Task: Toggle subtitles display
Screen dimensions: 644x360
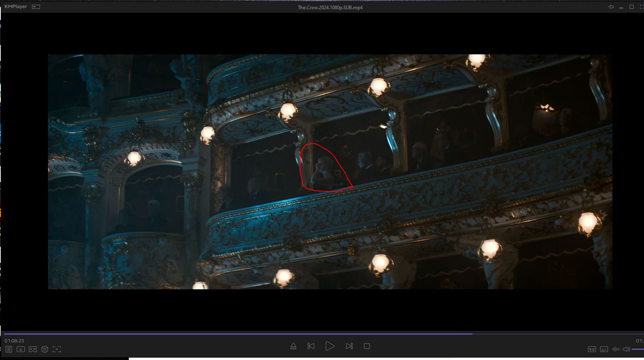Action: tap(604, 349)
